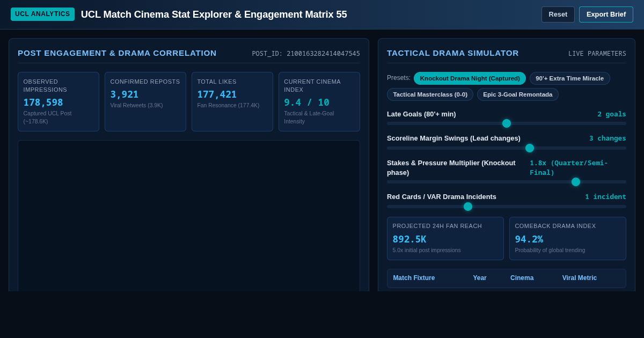Select the page title UCL Match Cinema Stat Explorer

click(214, 14)
